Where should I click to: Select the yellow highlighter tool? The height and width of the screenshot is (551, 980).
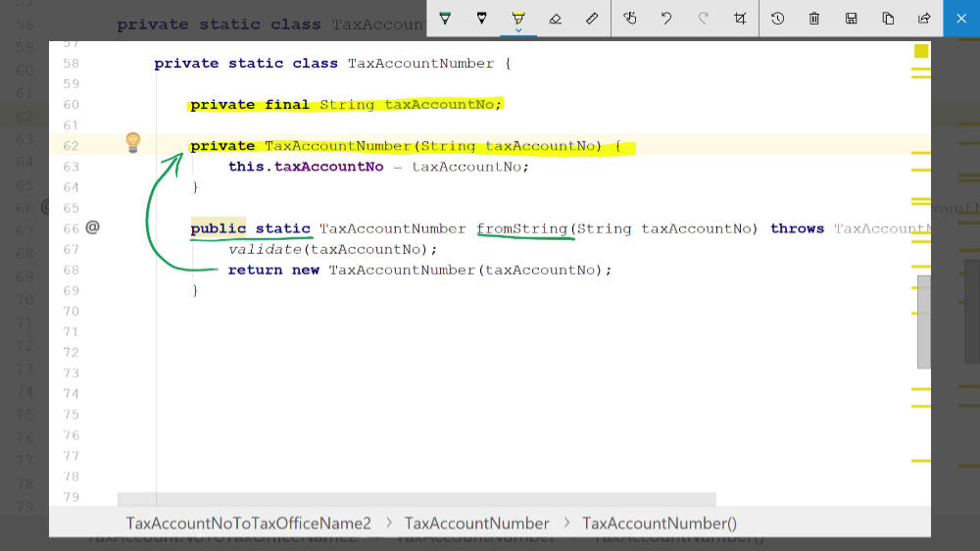(x=518, y=17)
